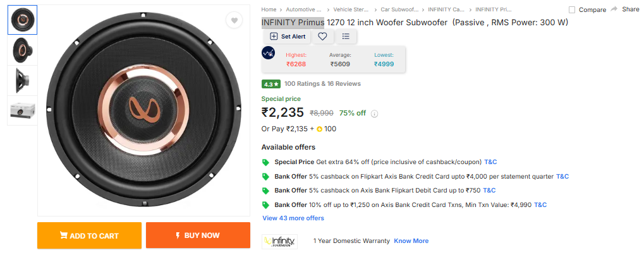Open Know More warranty details
Screen dimensions: 644x255
pos(411,241)
